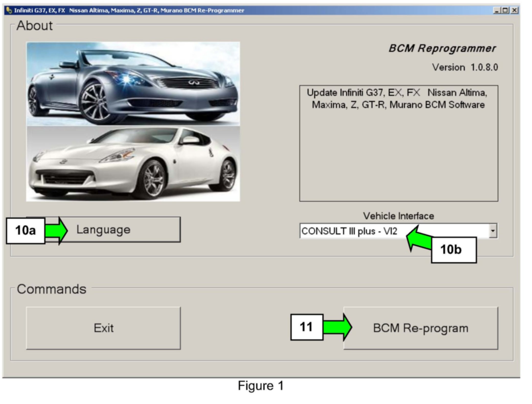Click the 10a callout label box
Viewport: 532px width, 404px height.
click(x=26, y=230)
